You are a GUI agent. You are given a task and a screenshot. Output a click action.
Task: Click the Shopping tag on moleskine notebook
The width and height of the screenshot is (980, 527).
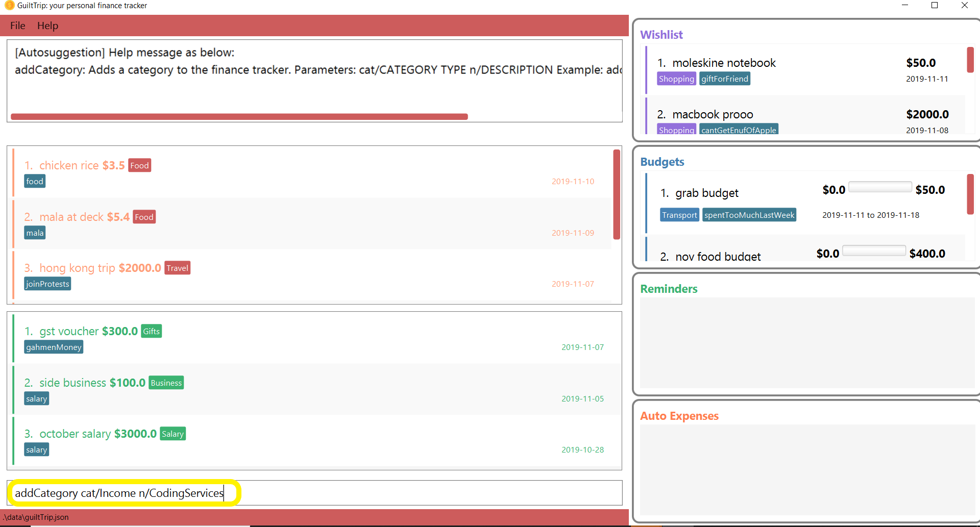tap(676, 79)
